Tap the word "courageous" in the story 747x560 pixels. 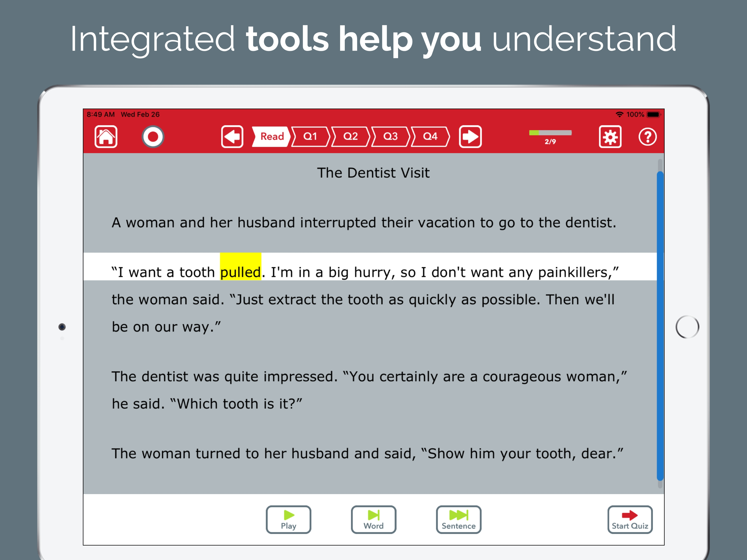[522, 376]
